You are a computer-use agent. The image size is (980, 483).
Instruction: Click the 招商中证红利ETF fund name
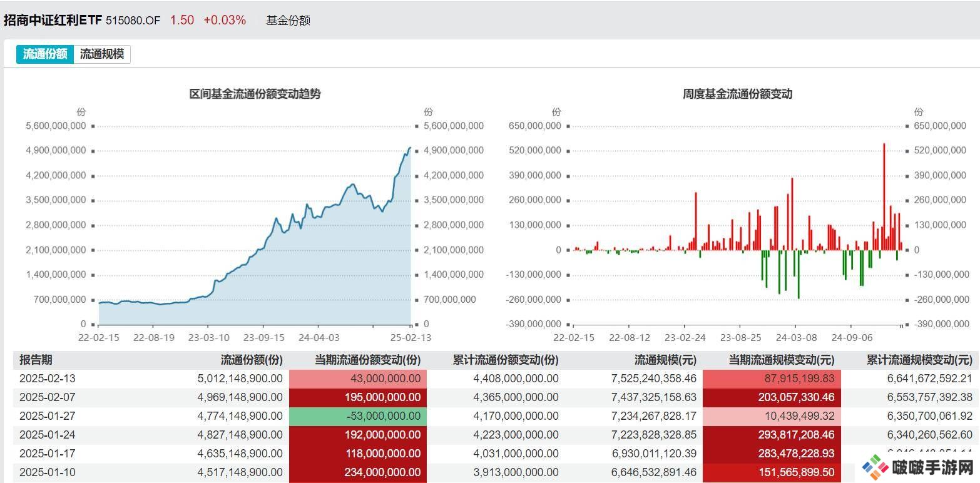coord(53,20)
